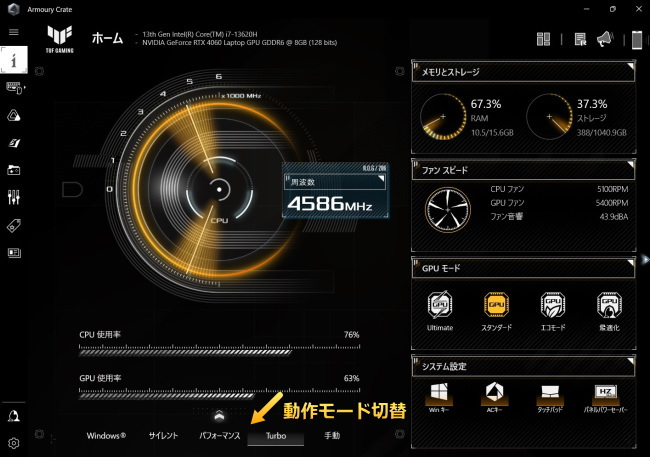Open the hamburger menu in the sidebar
This screenshot has width=650, height=457.
point(14,32)
